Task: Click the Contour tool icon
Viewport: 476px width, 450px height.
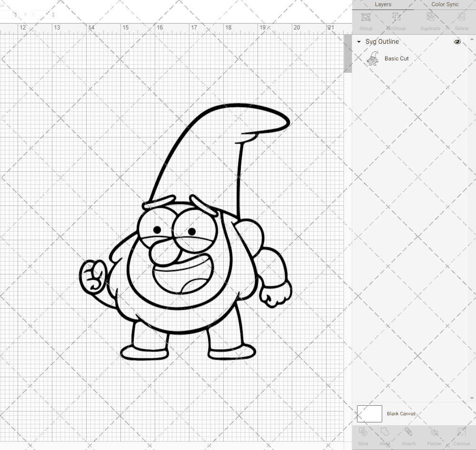Action: (461, 432)
